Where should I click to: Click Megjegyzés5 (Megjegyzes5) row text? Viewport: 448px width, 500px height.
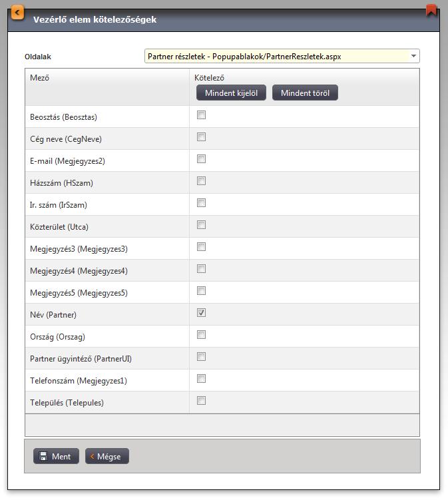(x=79, y=293)
